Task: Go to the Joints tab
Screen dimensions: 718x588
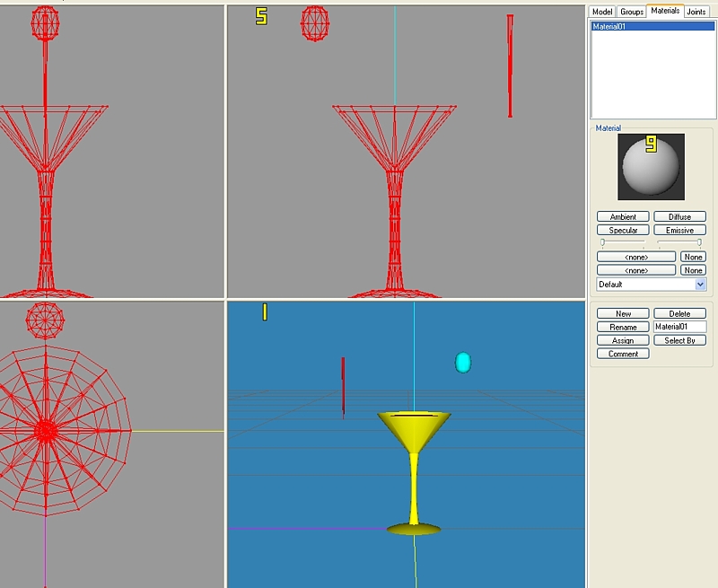Action: 696,12
